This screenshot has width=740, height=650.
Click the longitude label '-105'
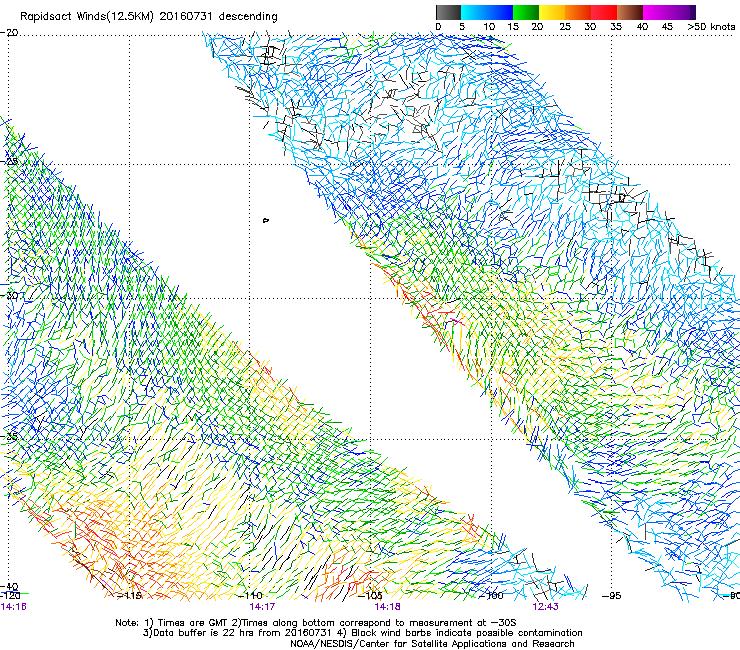click(x=371, y=595)
